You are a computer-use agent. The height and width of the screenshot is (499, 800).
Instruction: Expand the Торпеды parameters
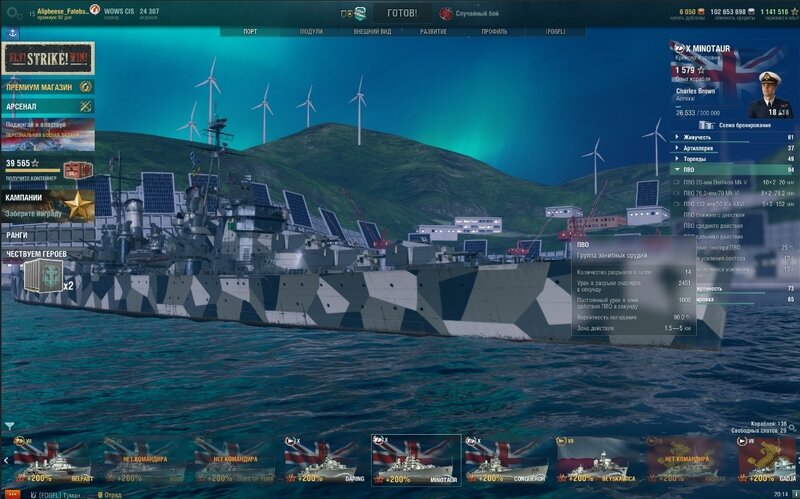[734, 159]
